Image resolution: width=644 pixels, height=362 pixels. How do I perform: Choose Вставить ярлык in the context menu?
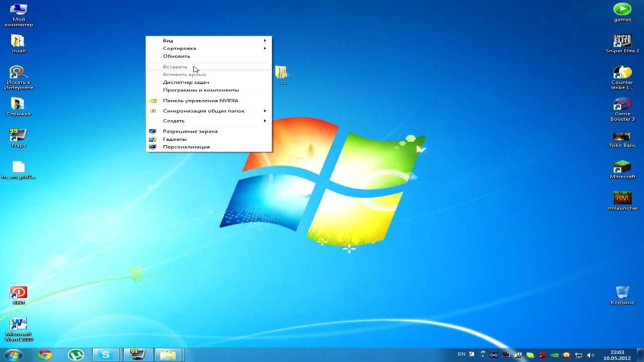point(209,74)
